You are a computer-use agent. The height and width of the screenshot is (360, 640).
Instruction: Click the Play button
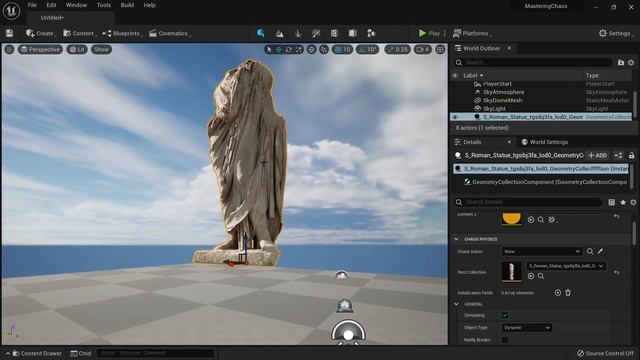429,33
